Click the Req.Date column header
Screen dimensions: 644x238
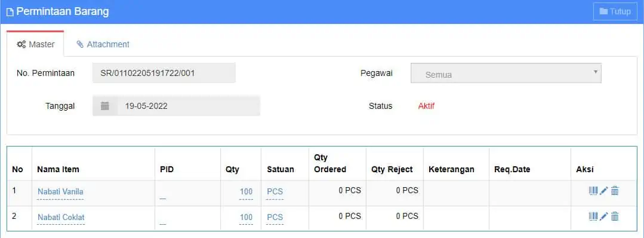(512, 169)
